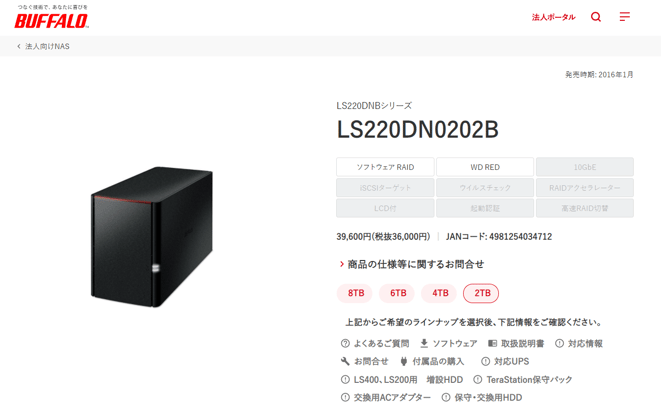This screenshot has height=420, width=661.
Task: Click the ソフトウェア RAID feature tag
Action: click(x=385, y=167)
